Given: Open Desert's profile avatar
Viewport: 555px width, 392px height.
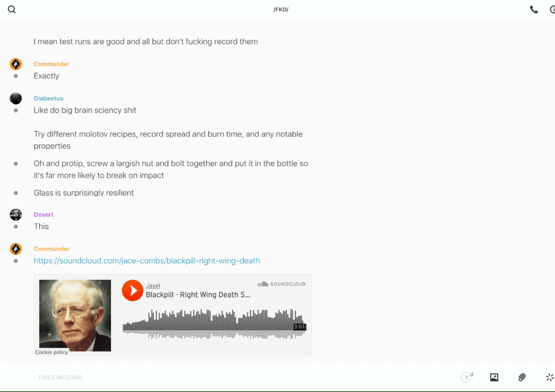Looking at the screenshot, I should pyautogui.click(x=16, y=214).
